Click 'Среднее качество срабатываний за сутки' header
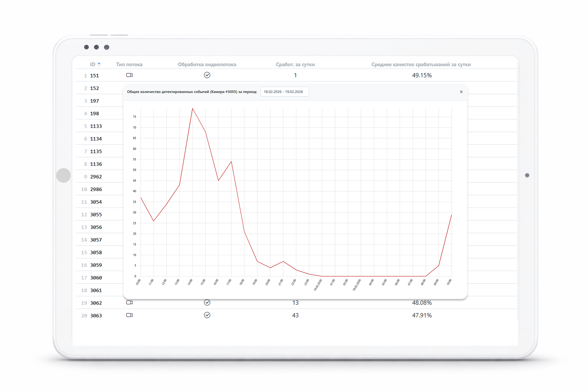This screenshot has width=588, height=392. point(421,64)
